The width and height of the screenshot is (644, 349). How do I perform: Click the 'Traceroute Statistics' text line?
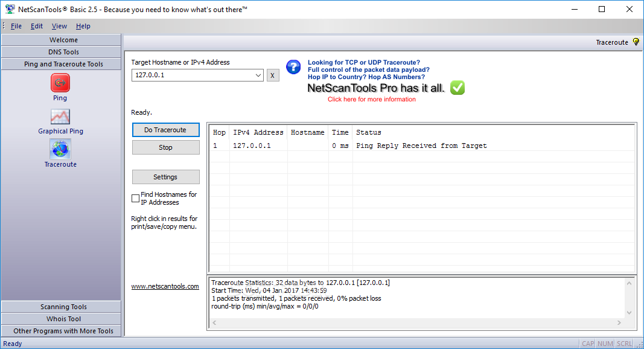click(x=301, y=283)
